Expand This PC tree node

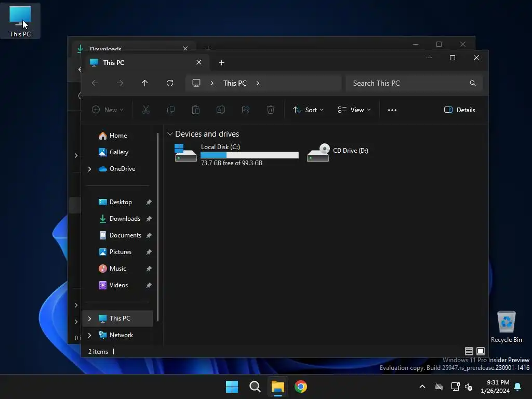click(89, 318)
